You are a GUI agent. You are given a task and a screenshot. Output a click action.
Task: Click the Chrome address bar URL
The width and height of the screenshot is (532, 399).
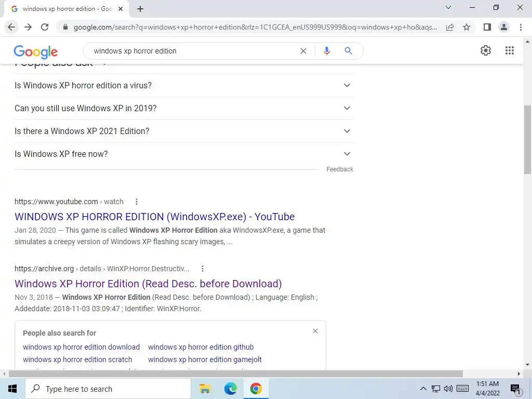click(255, 27)
